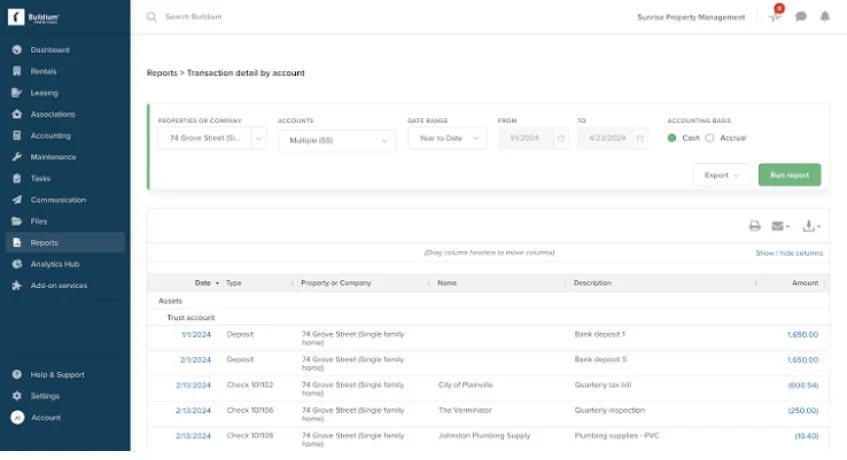Select the Accrual accounting basis
Screen dimensions: 847x460
coord(710,138)
